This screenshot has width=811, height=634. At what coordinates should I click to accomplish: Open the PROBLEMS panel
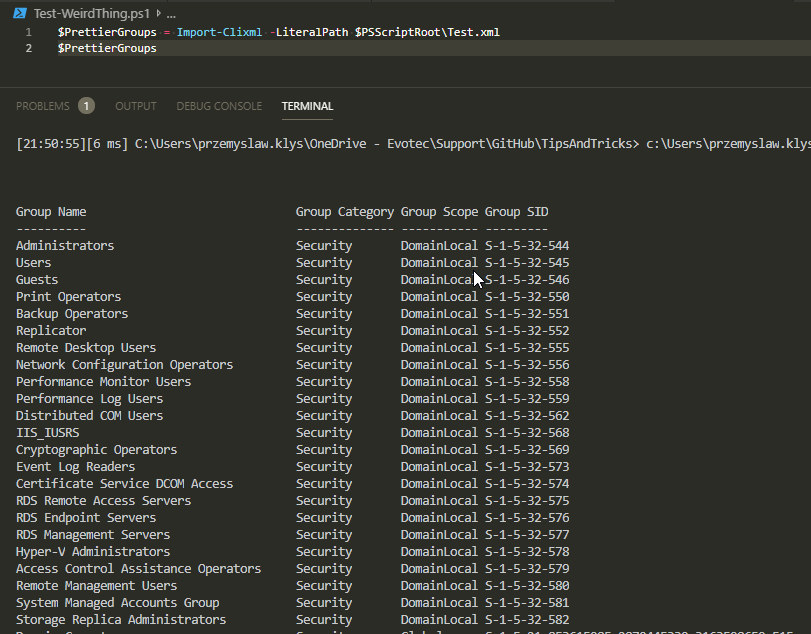[44, 105]
